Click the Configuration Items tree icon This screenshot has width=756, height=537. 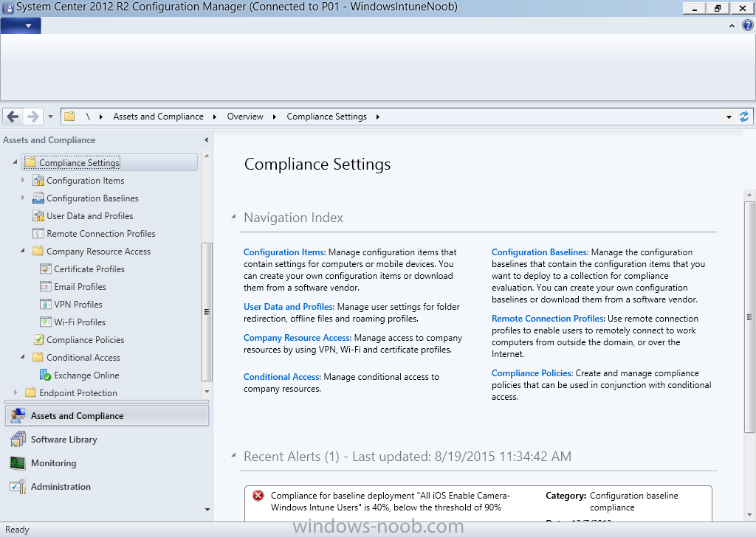click(38, 181)
